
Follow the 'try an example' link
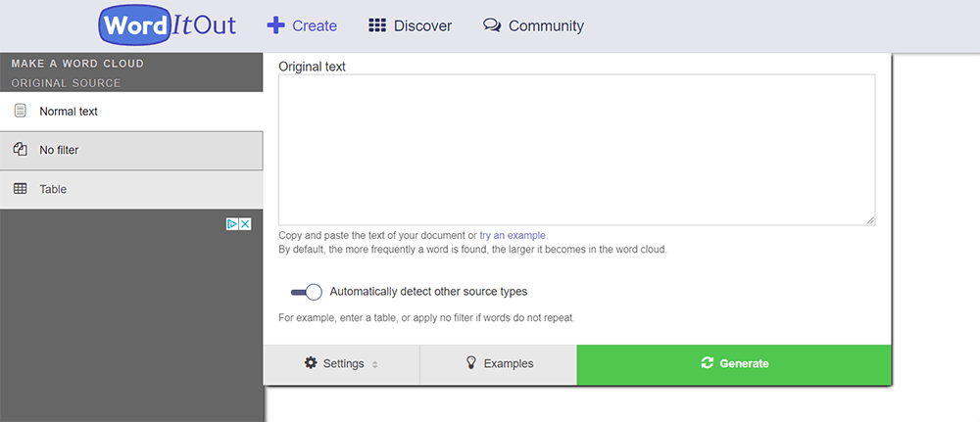tap(514, 236)
